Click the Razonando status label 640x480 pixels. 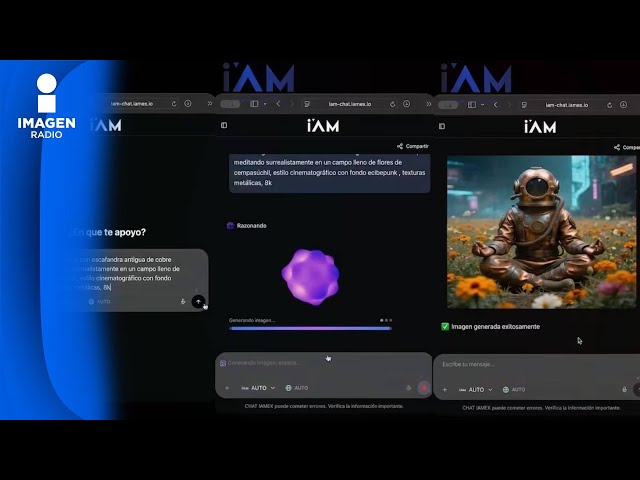251,226
